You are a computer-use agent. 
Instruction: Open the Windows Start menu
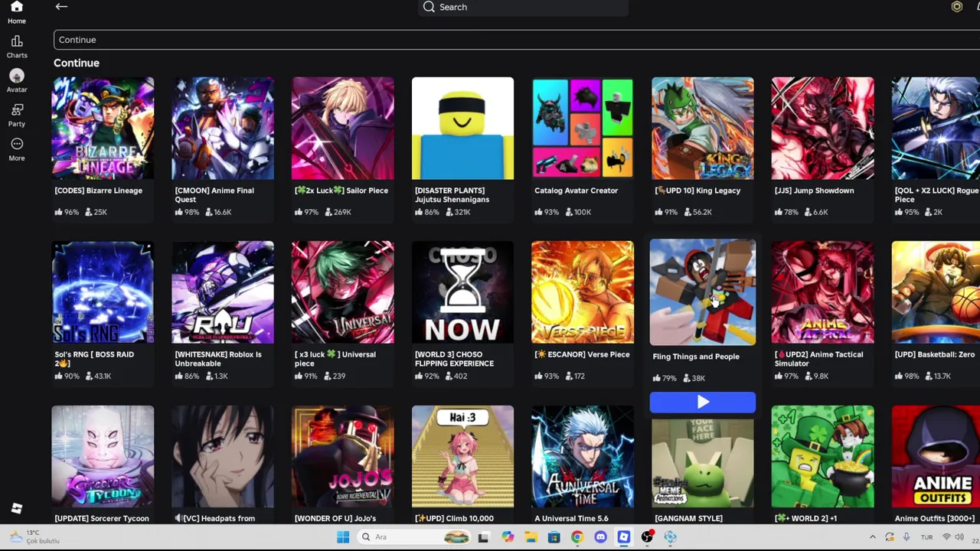[342, 537]
